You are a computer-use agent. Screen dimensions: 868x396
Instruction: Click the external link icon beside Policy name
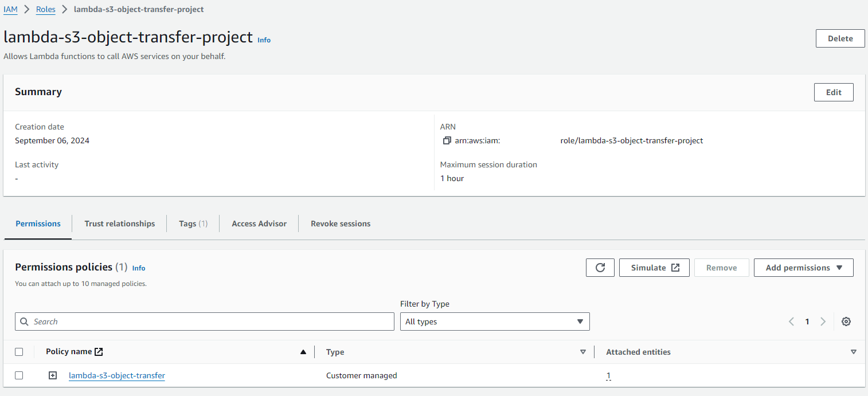click(x=99, y=352)
